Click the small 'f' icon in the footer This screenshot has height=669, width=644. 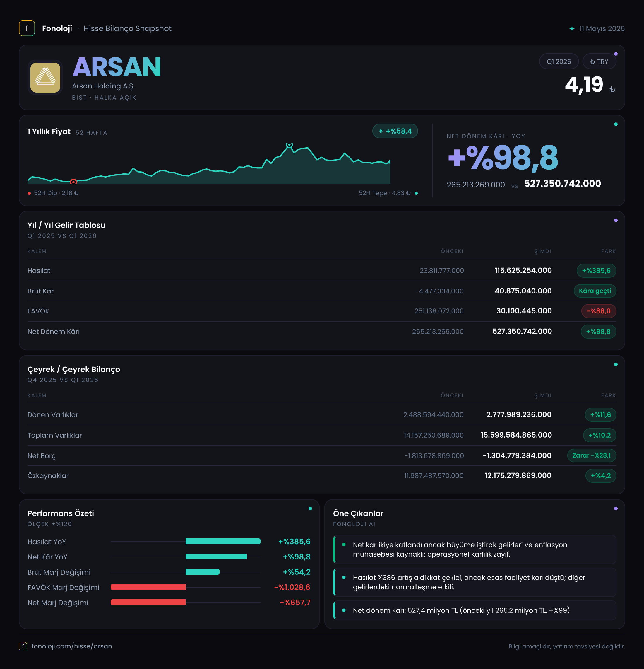point(23,646)
